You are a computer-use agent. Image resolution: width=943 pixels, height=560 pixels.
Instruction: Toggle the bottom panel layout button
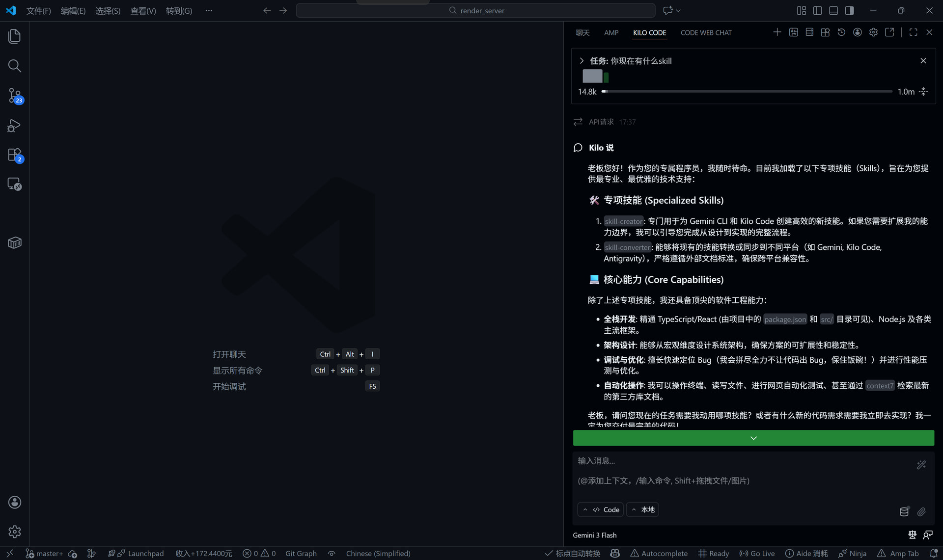(x=833, y=10)
